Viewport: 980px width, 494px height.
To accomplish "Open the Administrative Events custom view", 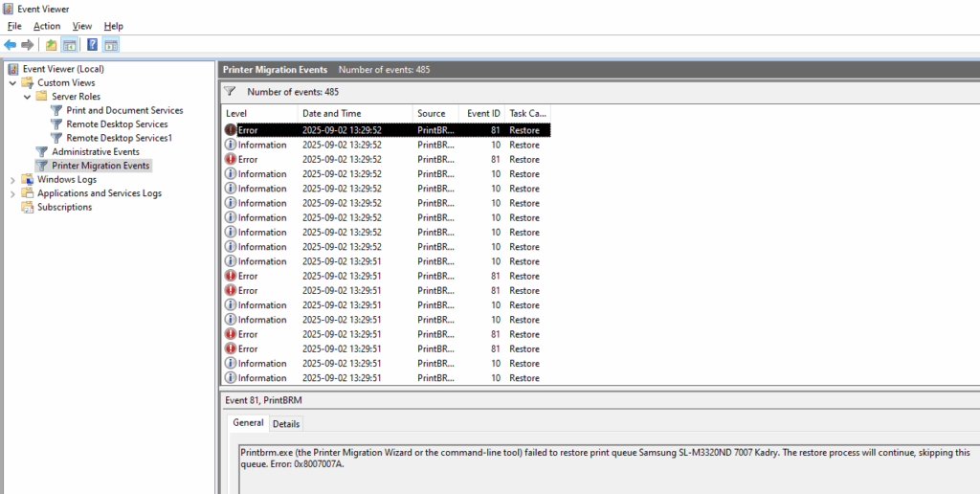I will (96, 152).
